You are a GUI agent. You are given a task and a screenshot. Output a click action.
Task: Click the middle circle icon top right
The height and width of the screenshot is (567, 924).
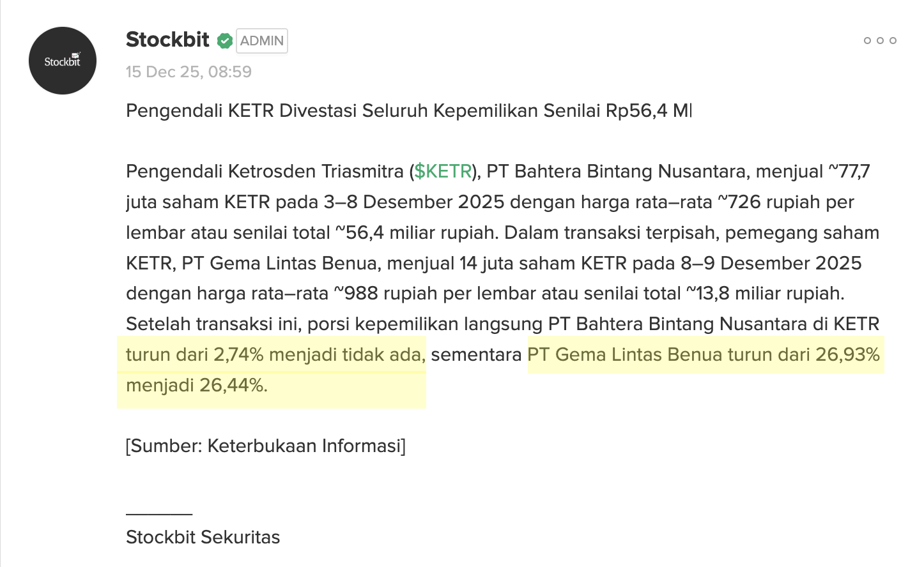click(880, 40)
